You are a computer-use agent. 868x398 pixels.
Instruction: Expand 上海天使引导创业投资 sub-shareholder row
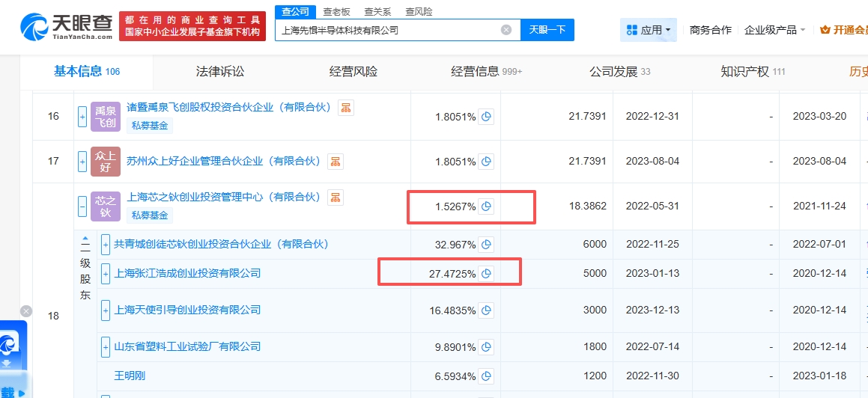point(105,310)
